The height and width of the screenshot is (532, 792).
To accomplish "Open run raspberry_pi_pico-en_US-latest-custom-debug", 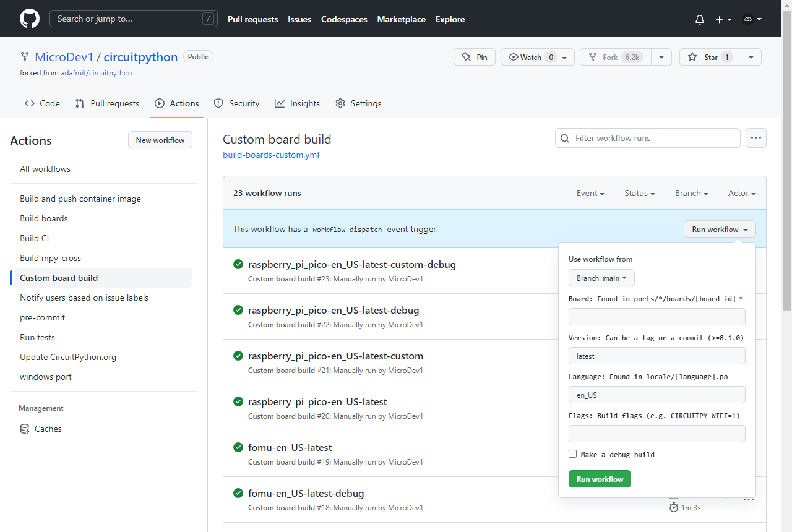I will tap(352, 264).
